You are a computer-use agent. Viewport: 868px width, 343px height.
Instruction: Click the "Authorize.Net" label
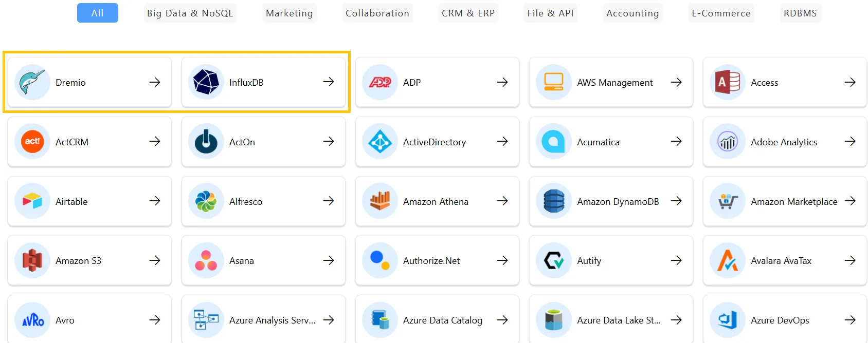pyautogui.click(x=431, y=261)
